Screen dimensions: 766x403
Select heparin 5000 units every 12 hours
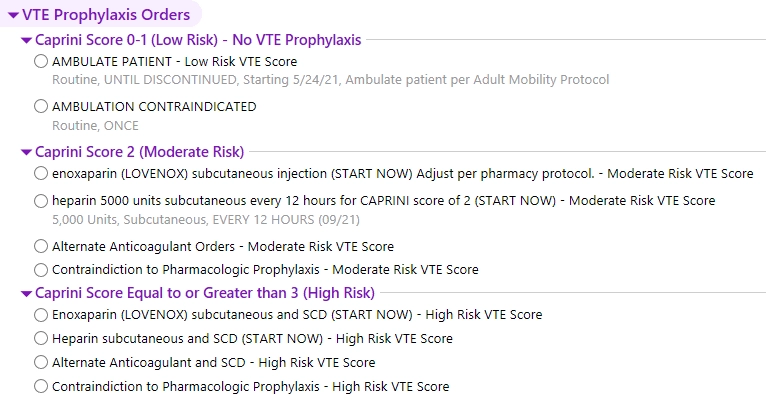pos(40,201)
